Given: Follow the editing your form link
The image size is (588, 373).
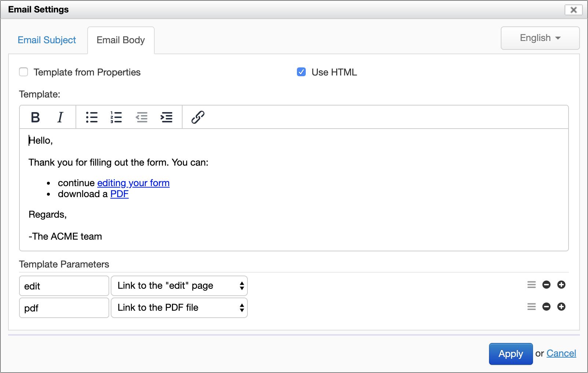Looking at the screenshot, I should tap(133, 183).
